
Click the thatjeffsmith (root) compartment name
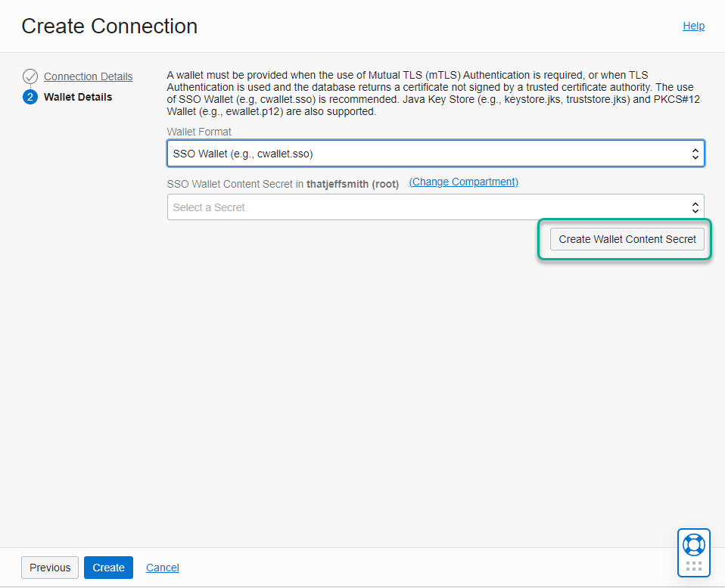pos(353,184)
